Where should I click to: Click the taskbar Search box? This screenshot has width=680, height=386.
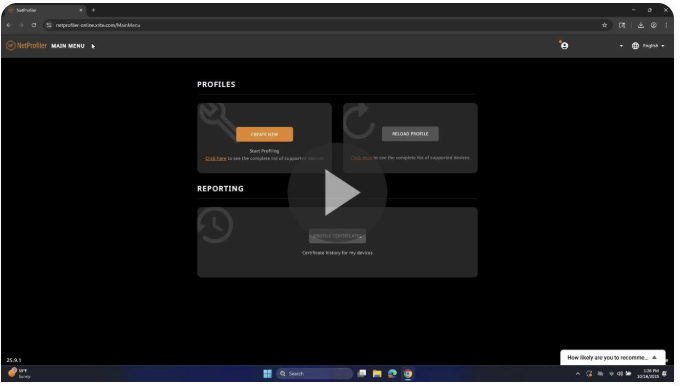tap(314, 373)
